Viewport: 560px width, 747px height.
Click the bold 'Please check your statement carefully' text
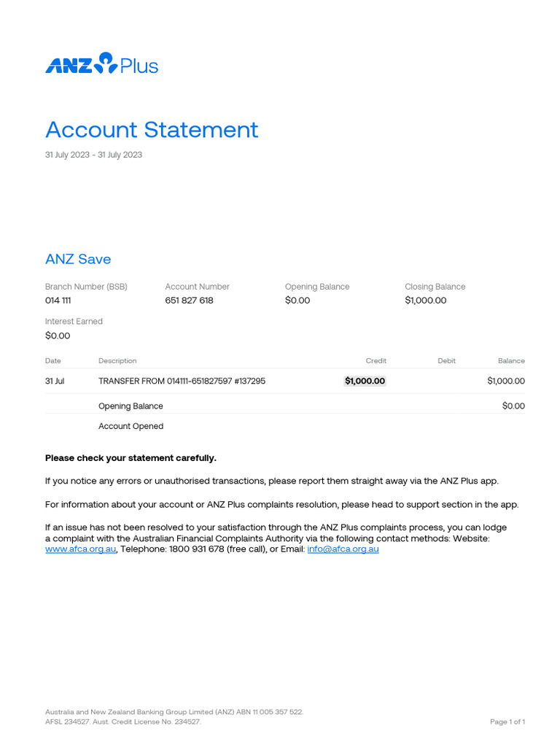[x=131, y=458]
